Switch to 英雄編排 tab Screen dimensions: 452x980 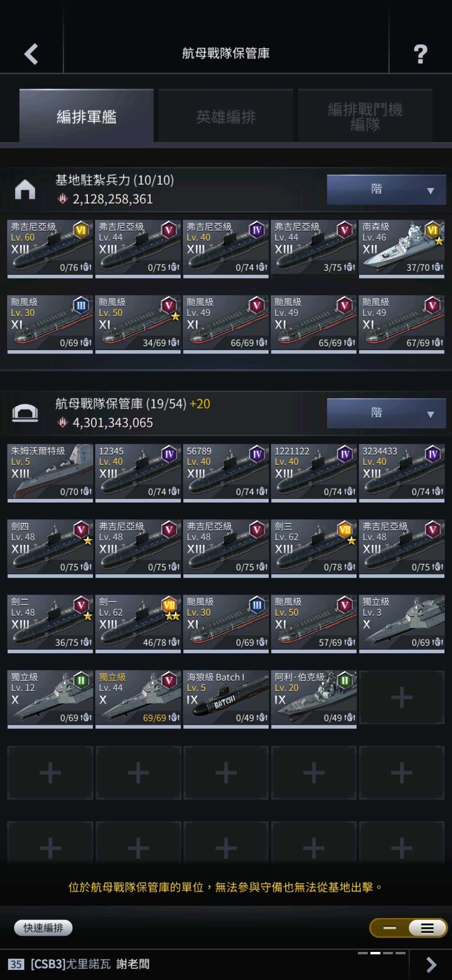(226, 116)
